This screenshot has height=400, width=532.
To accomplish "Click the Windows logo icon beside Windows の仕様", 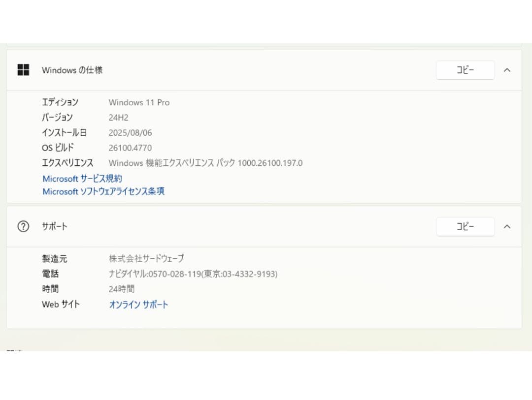I will (23, 70).
